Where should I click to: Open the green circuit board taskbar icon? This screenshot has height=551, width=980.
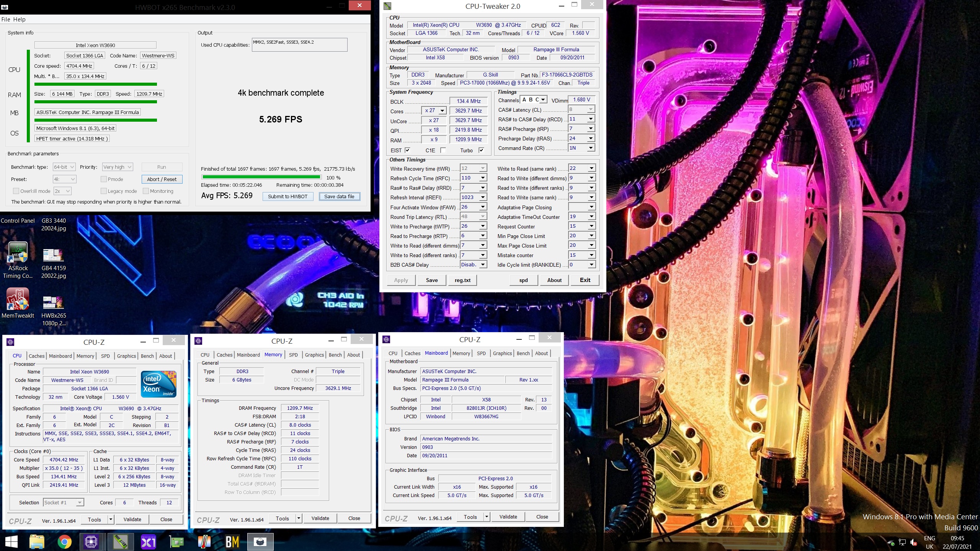click(176, 542)
